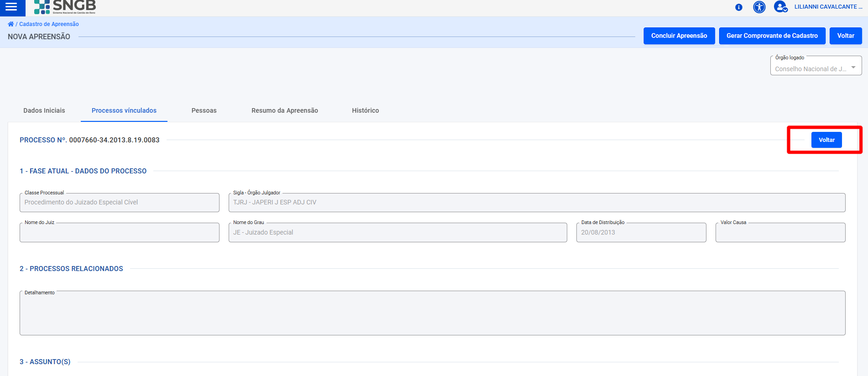
Task: Go to Resumo da Apreensão tab
Action: point(285,110)
